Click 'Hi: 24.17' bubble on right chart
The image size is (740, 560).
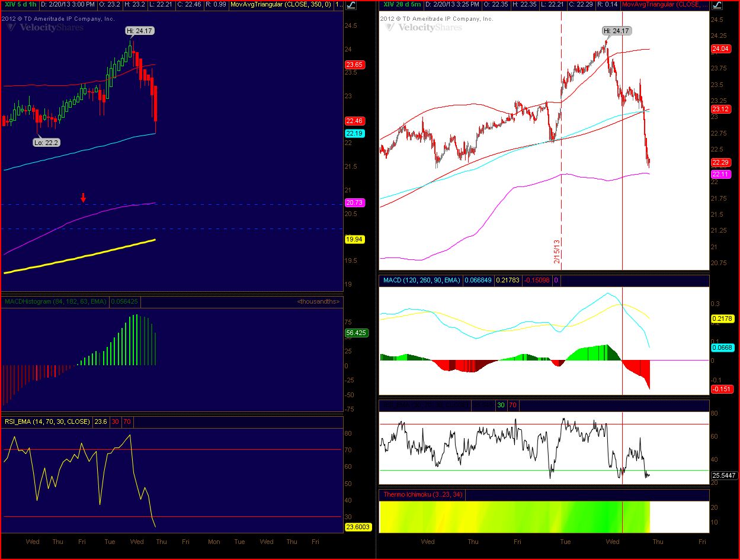pyautogui.click(x=616, y=30)
